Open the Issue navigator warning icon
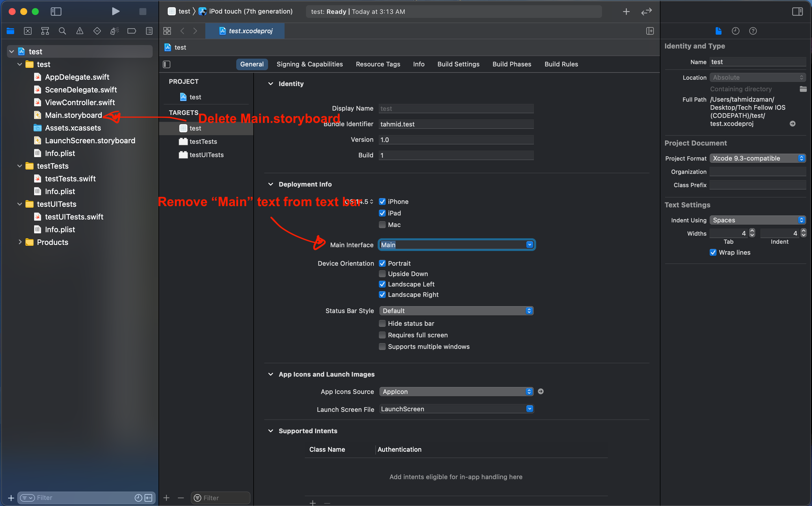812x506 pixels. [80, 31]
